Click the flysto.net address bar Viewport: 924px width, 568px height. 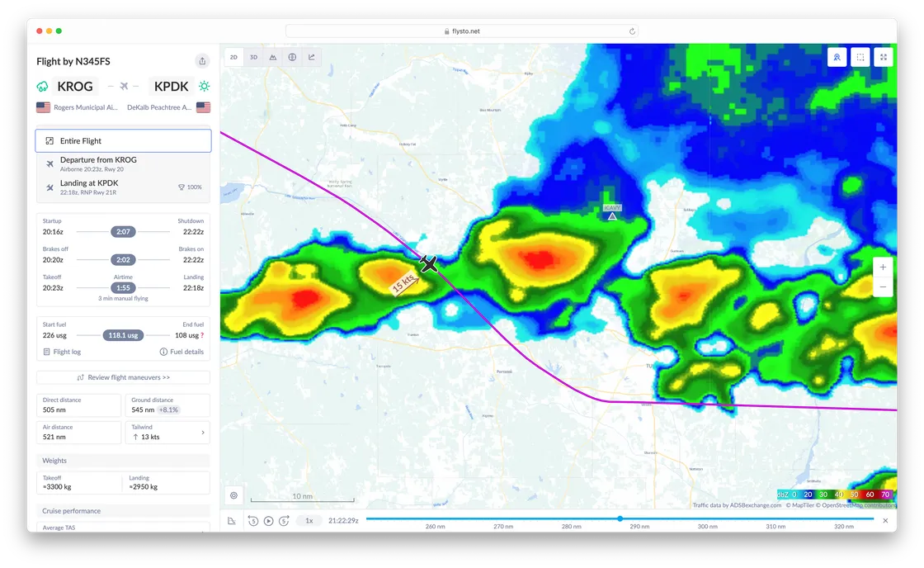(461, 31)
